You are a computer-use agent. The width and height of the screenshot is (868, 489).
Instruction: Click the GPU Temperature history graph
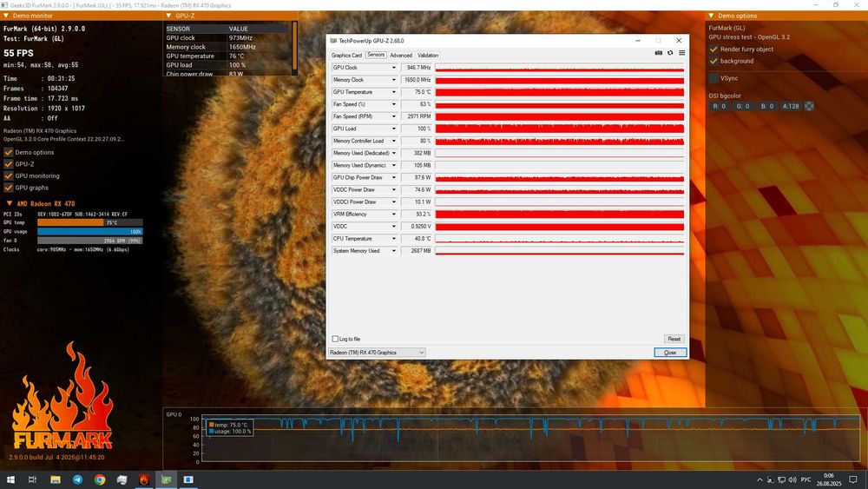tap(560, 92)
